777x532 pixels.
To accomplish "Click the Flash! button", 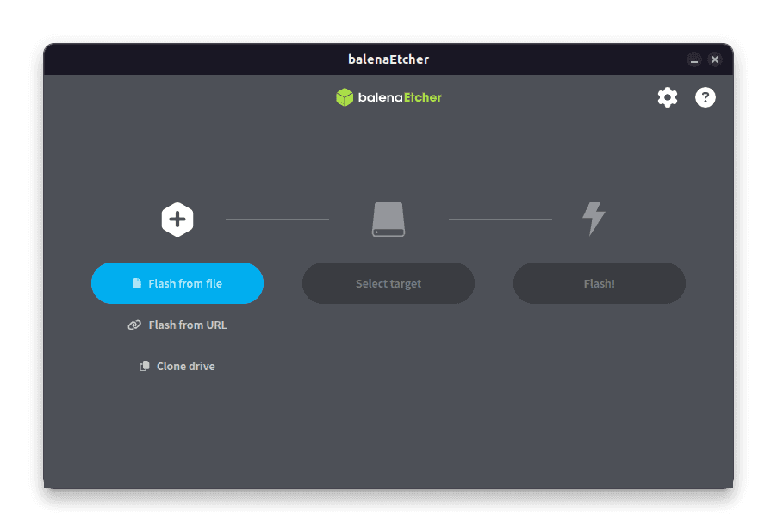I will pos(600,283).
